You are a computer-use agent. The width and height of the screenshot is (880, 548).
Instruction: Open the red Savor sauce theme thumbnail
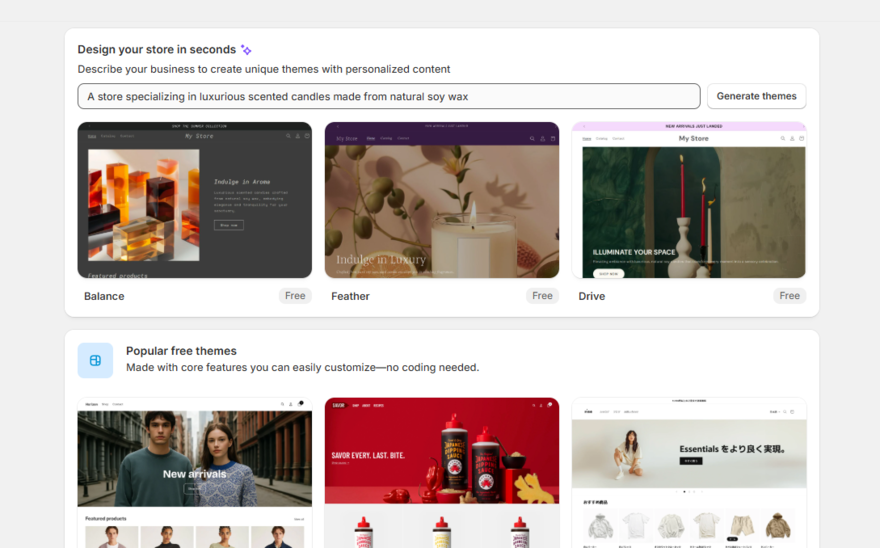(442, 473)
